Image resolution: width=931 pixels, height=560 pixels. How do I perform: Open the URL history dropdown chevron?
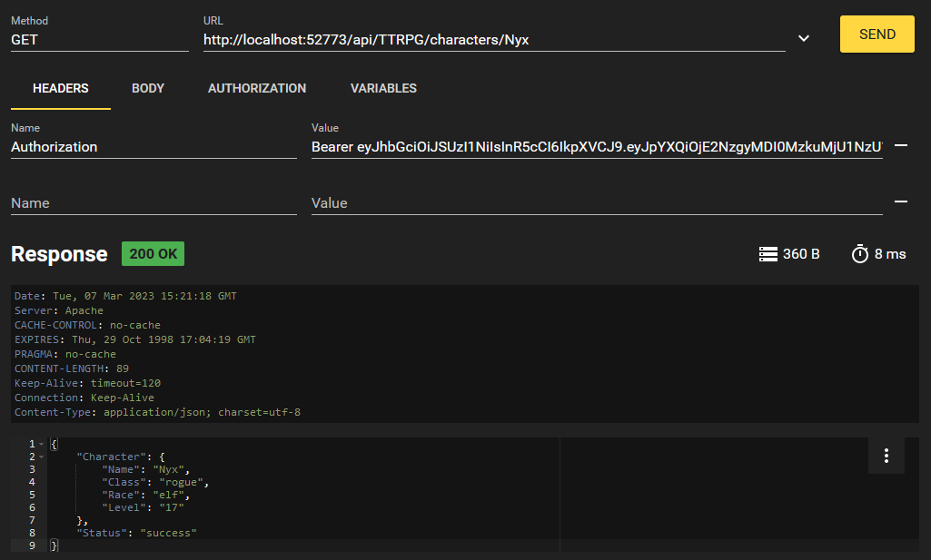804,38
